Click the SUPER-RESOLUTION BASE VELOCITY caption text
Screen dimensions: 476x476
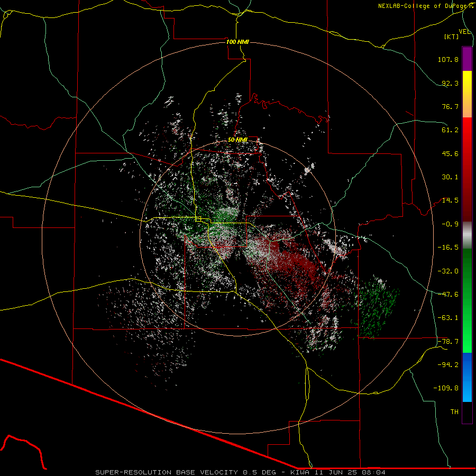tap(167, 472)
